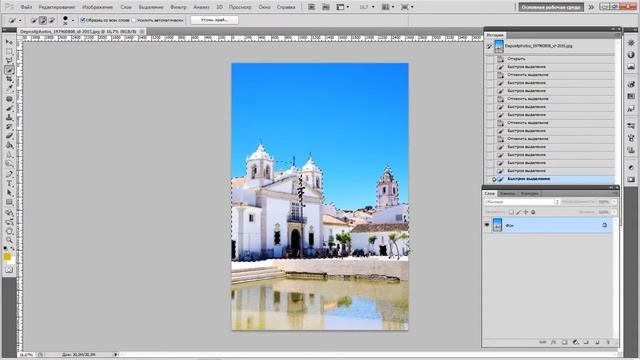The height and width of the screenshot is (360, 640).
Task: Toggle lock position in Layers panel
Action: tap(526, 212)
